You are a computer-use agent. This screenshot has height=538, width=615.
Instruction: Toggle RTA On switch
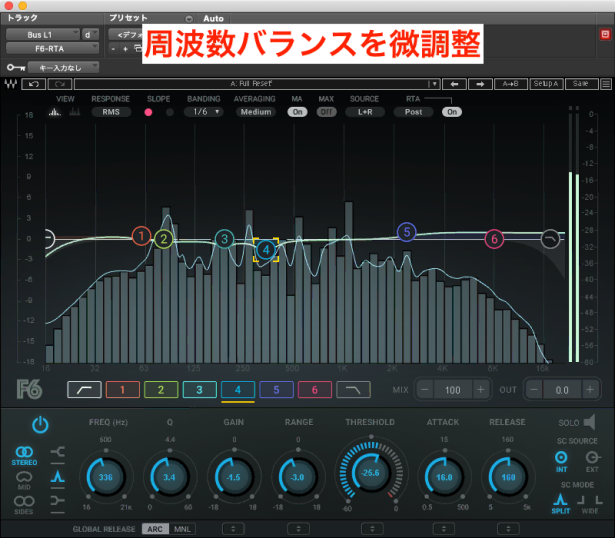coord(452,112)
